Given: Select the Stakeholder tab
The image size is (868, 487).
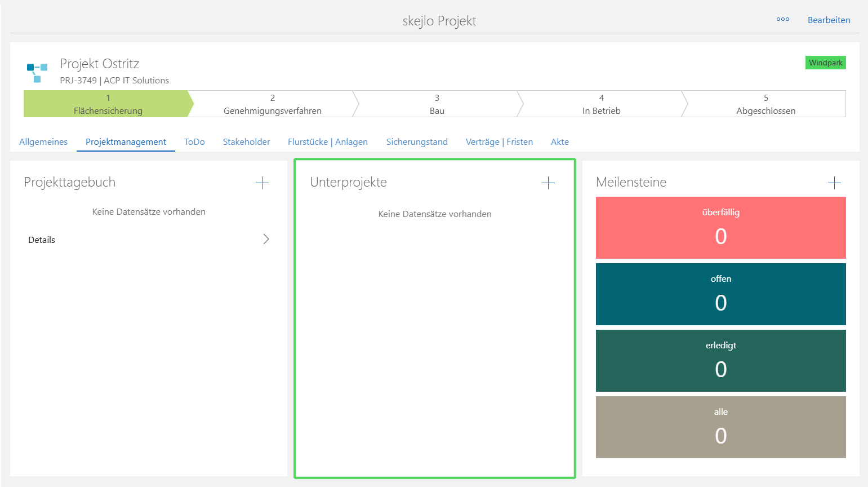Looking at the screenshot, I should [246, 142].
